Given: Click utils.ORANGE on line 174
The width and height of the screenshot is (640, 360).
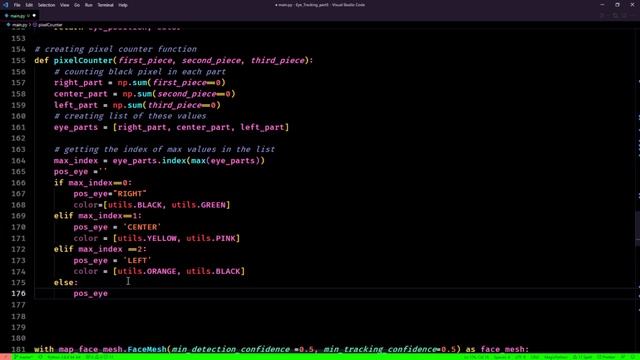Looking at the screenshot, I should [147, 271].
